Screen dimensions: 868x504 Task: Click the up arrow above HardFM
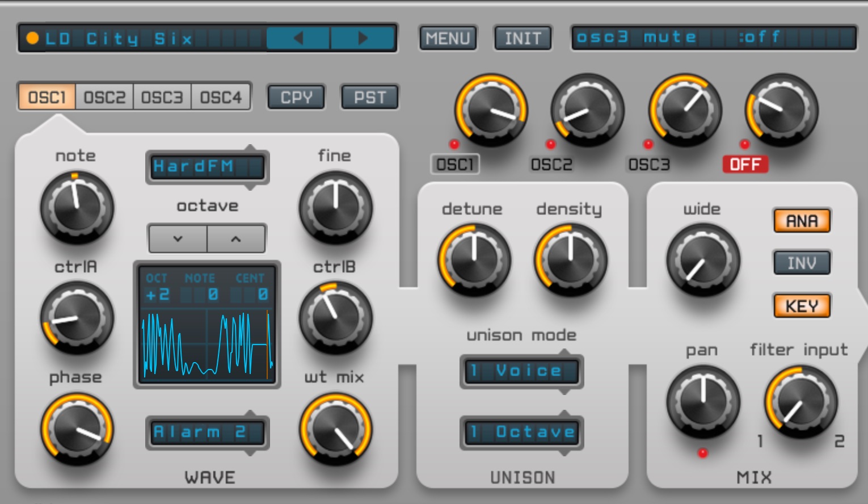250,148
